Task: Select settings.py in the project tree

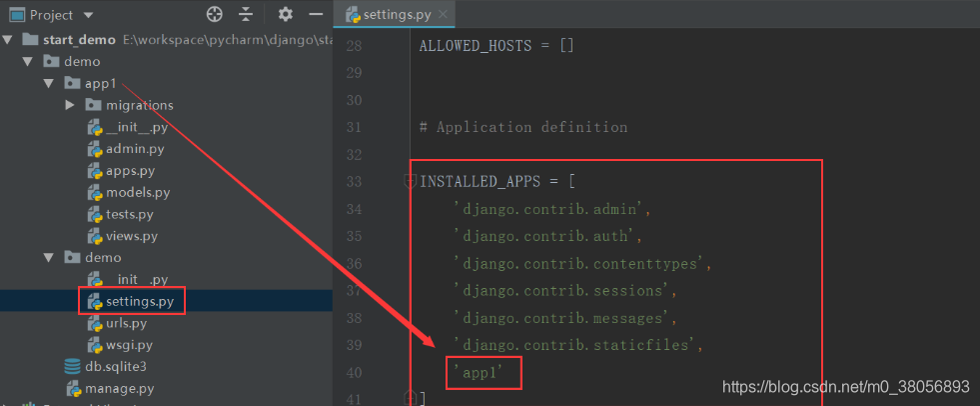Action: click(x=140, y=302)
